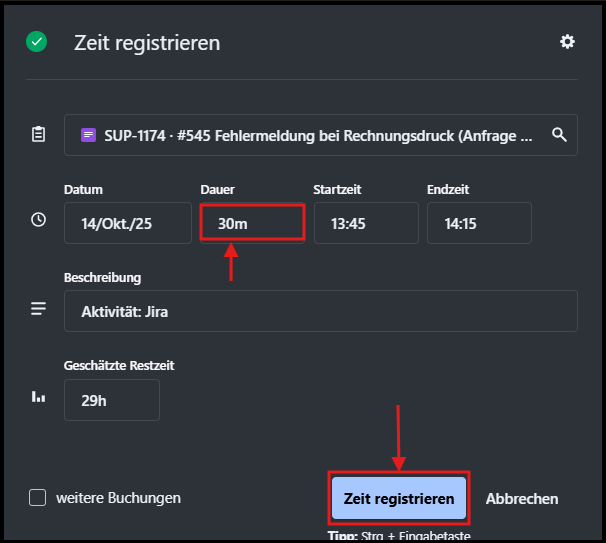Click the Geschätzte Restzeit field showing 29h
606x543 pixels.
[111, 400]
